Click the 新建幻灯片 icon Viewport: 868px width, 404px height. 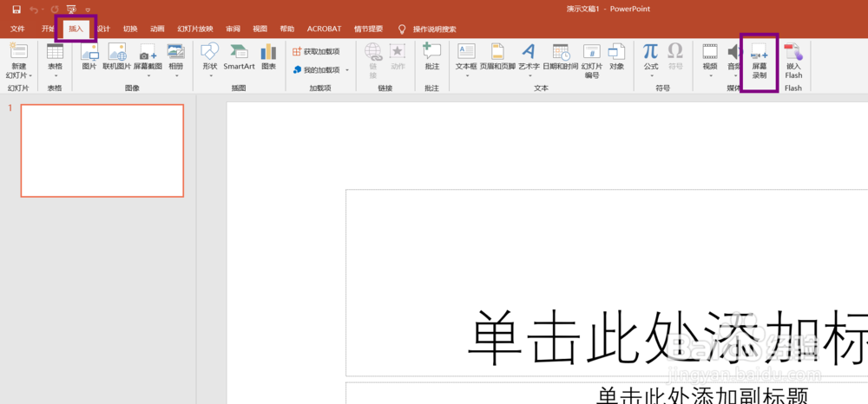coord(19,52)
